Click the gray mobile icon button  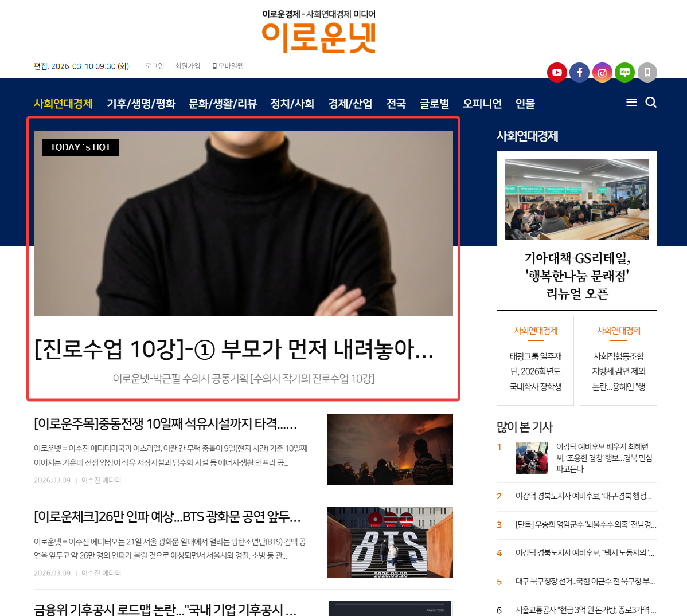tap(647, 72)
